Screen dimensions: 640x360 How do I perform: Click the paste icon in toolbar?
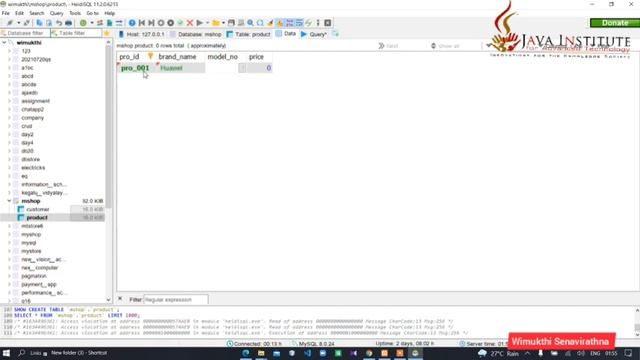pos(49,23)
